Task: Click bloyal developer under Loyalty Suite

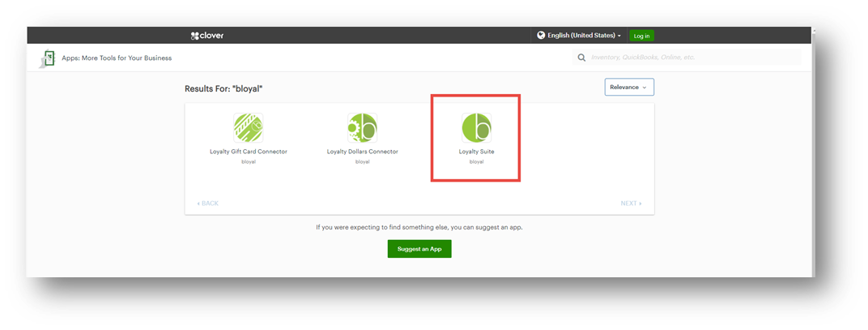Action: tap(477, 162)
